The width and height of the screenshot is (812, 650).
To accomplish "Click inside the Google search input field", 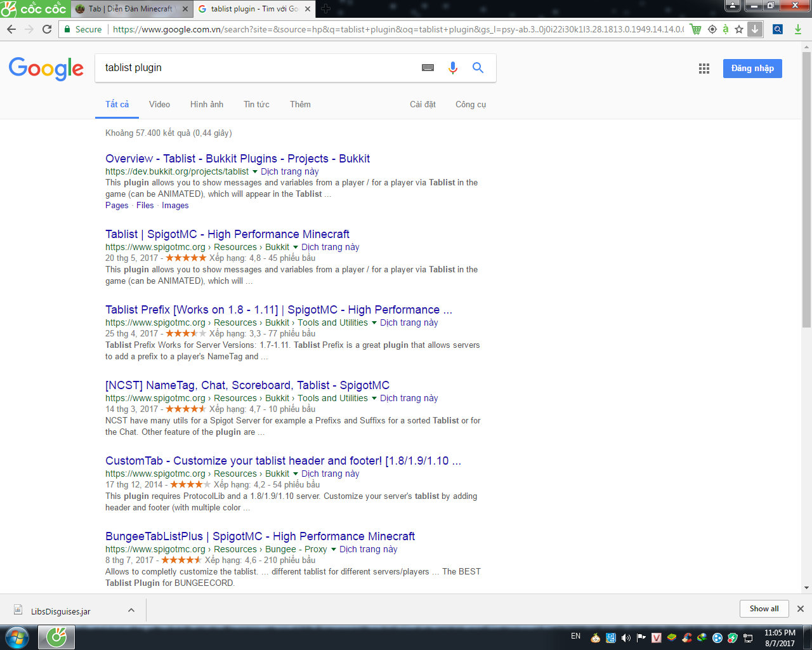I will point(254,68).
